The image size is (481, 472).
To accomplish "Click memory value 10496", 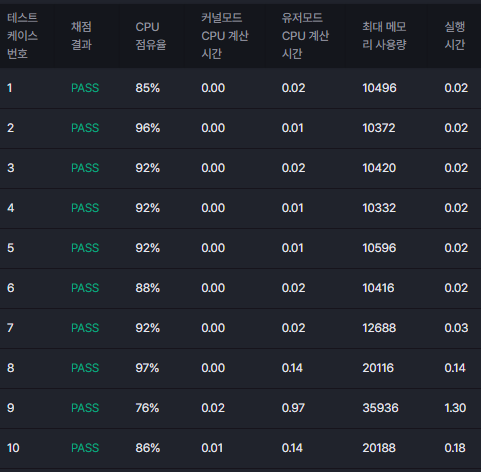I will pyautogui.click(x=379, y=88).
